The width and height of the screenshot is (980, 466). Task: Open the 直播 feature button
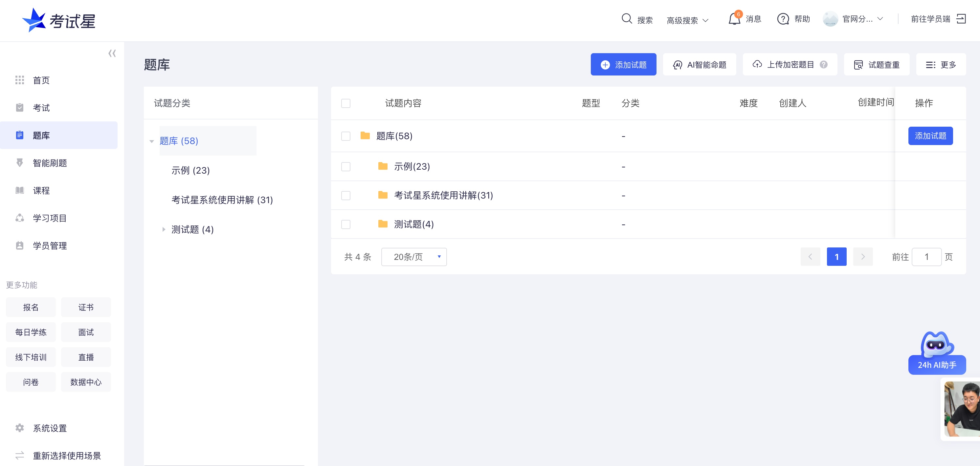coord(86,357)
